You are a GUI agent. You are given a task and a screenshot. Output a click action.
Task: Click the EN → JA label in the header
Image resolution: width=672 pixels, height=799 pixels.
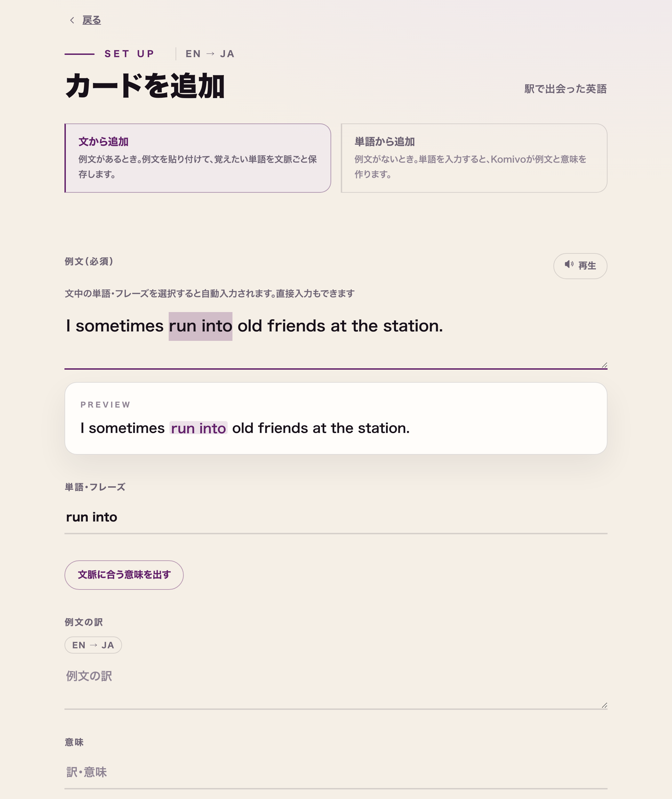click(x=210, y=54)
